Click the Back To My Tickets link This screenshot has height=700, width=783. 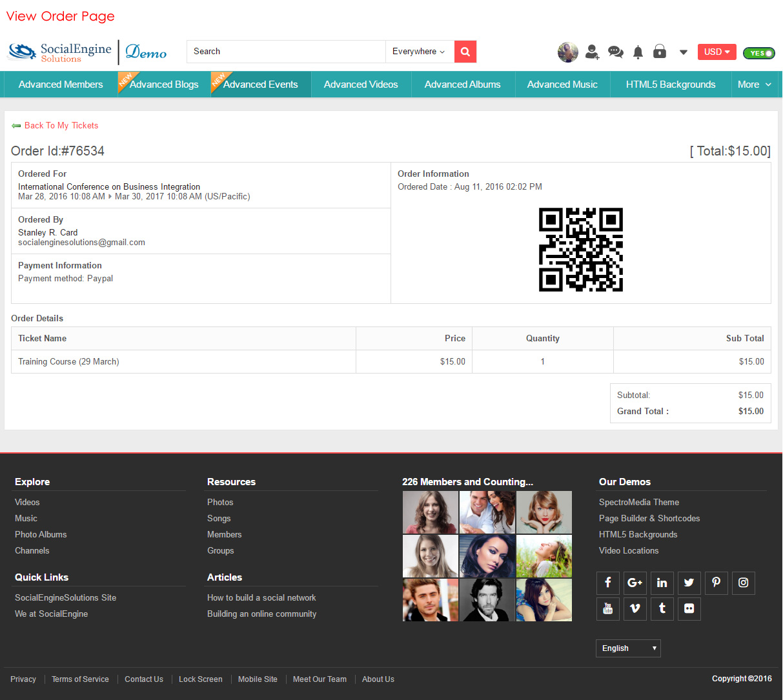click(61, 126)
